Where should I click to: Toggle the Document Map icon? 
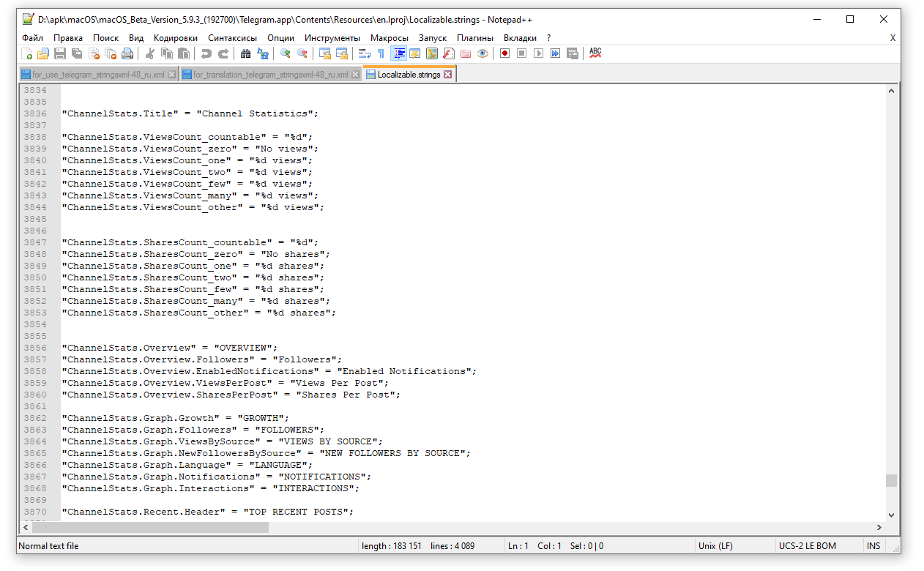(x=432, y=53)
